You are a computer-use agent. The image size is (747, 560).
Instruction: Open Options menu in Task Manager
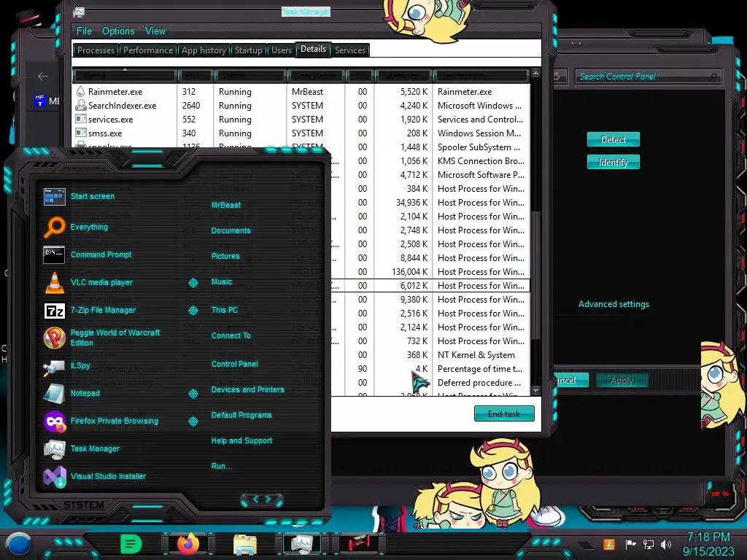(x=118, y=31)
